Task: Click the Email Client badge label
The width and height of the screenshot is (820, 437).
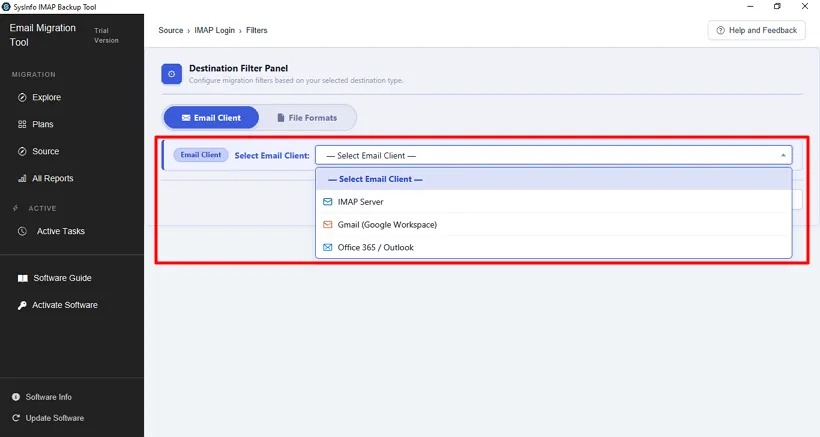Action: [x=201, y=155]
